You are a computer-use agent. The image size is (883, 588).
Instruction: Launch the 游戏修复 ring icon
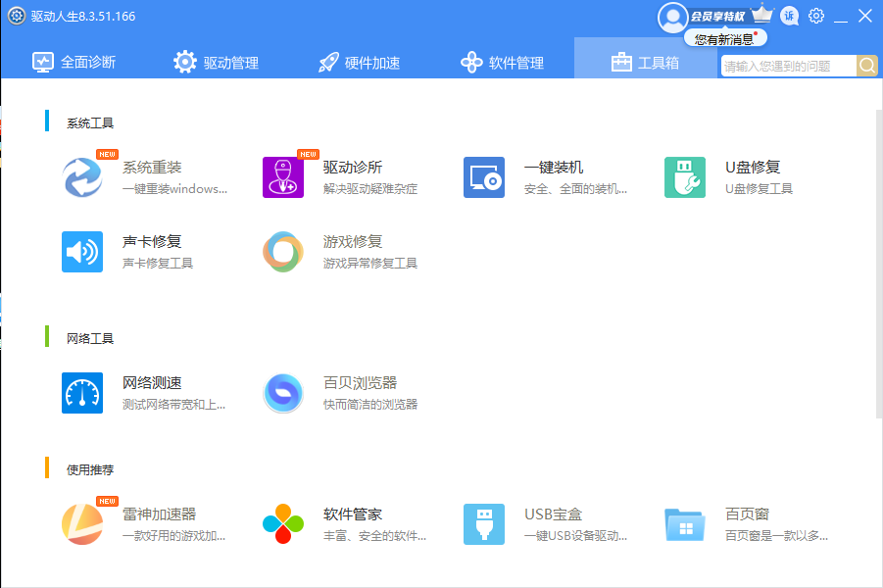coord(283,252)
